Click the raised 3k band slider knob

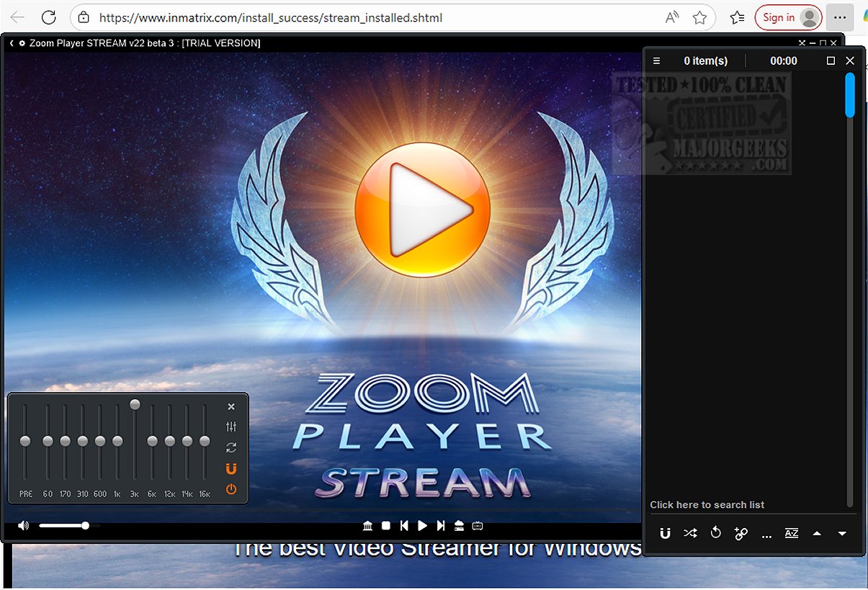coord(135,405)
